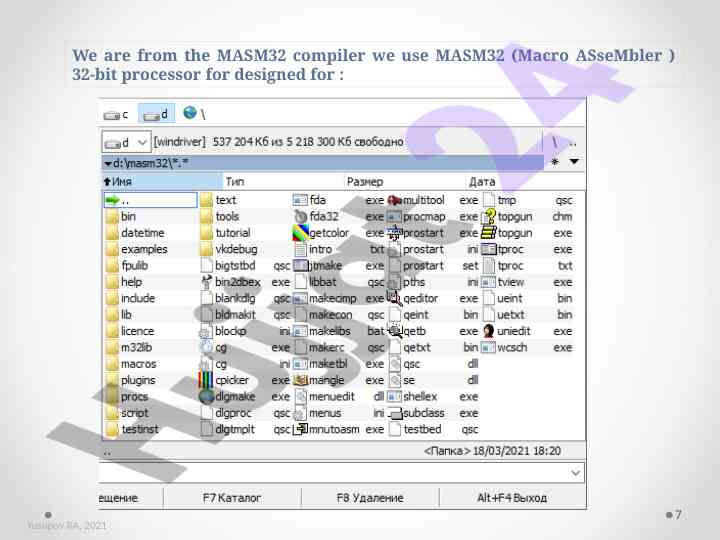Click the uniedit executable icon
720x540 pixels.
pyautogui.click(x=489, y=331)
